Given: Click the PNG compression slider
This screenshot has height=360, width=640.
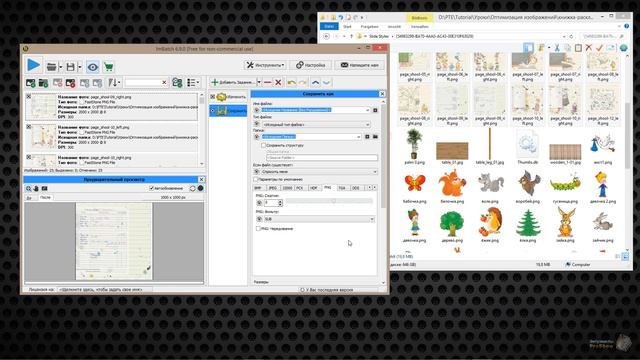Looking at the screenshot, I should pos(329,201).
